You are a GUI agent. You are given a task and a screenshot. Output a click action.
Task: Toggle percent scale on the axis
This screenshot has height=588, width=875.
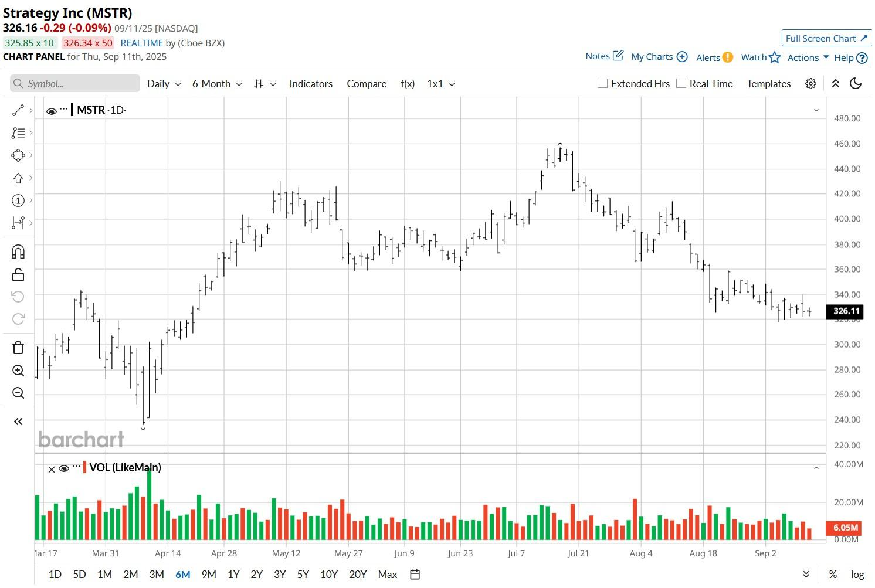pyautogui.click(x=833, y=575)
